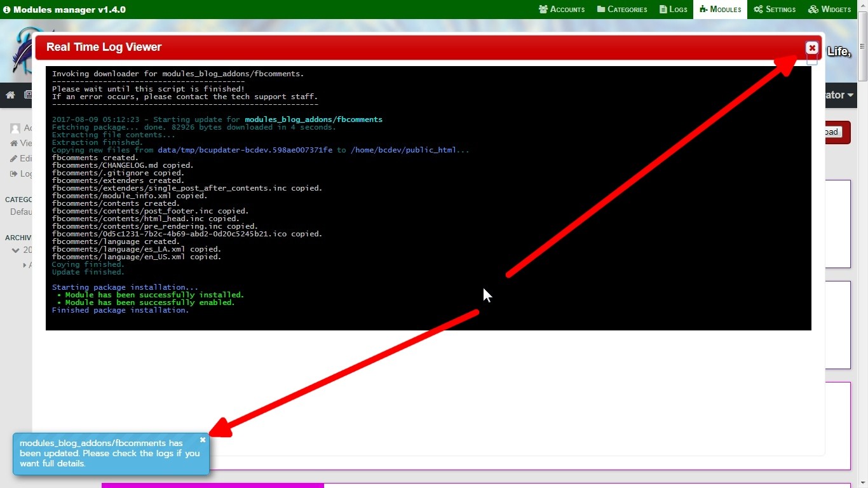This screenshot has height=488, width=868.
Task: Open the user dropdown caret in the navbar
Action: point(850,95)
